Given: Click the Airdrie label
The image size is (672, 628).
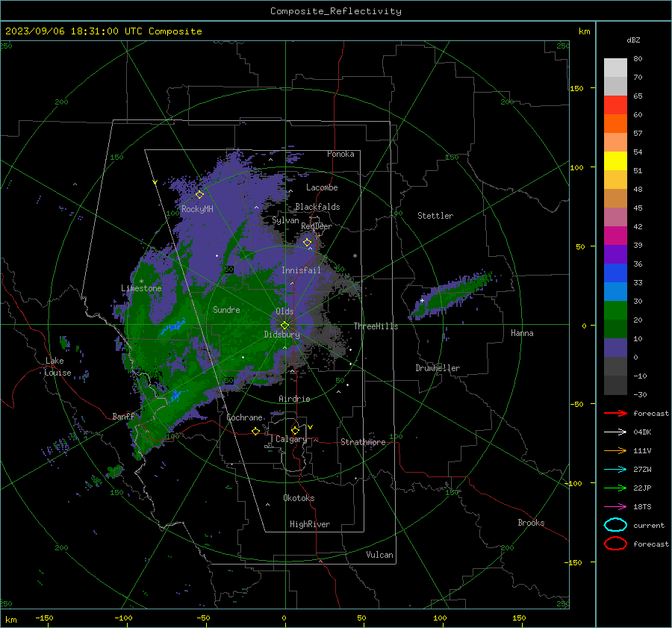Looking at the screenshot, I should click(x=294, y=399).
